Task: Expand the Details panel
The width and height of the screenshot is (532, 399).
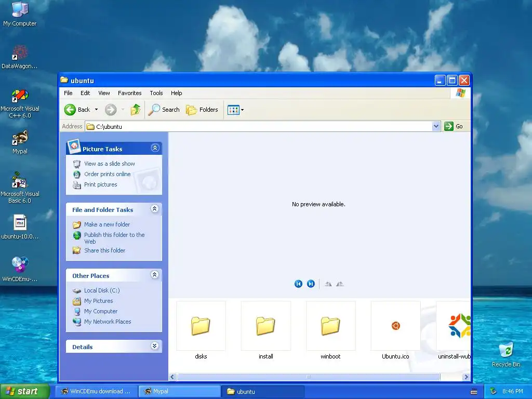Action: (155, 345)
